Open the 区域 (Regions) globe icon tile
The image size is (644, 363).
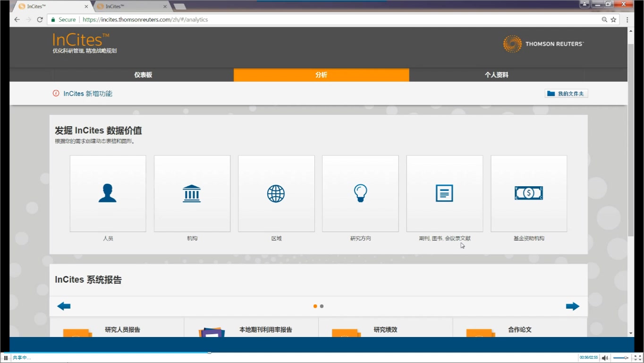click(276, 193)
